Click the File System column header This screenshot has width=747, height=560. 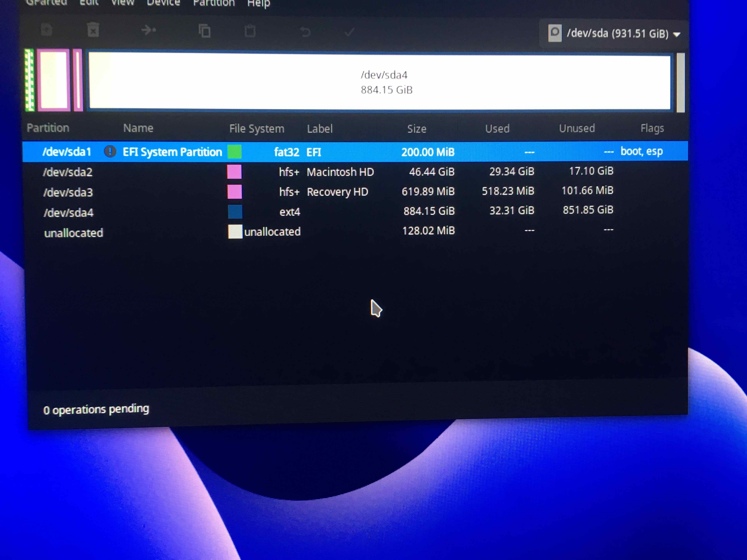click(257, 129)
